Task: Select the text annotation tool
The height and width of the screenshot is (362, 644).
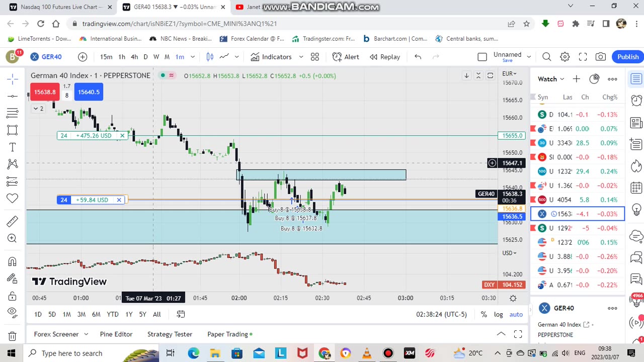Action: 13,147
